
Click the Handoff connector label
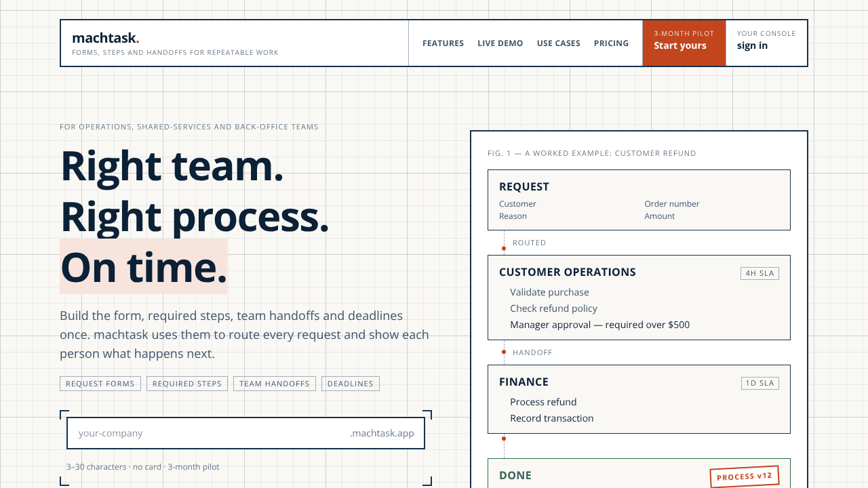pyautogui.click(x=532, y=352)
